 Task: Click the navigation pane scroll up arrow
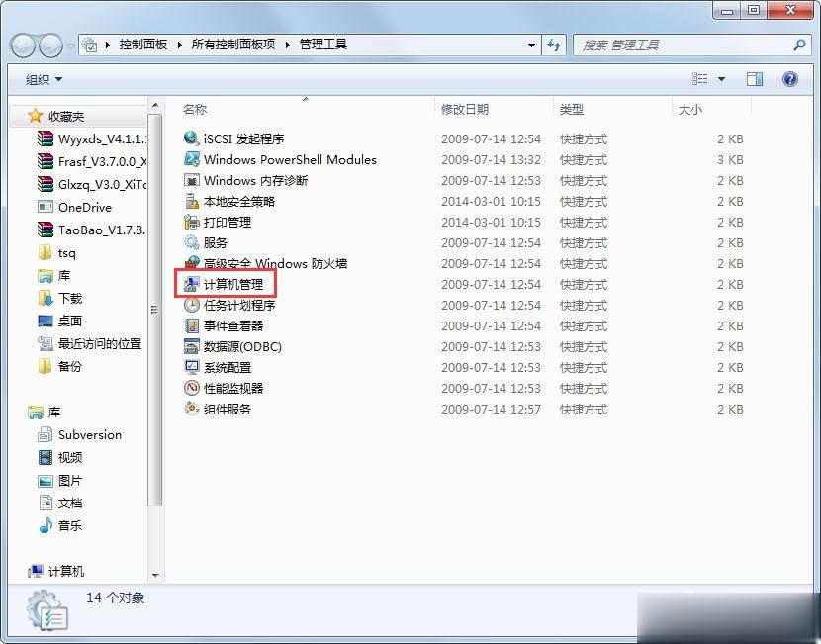click(155, 105)
